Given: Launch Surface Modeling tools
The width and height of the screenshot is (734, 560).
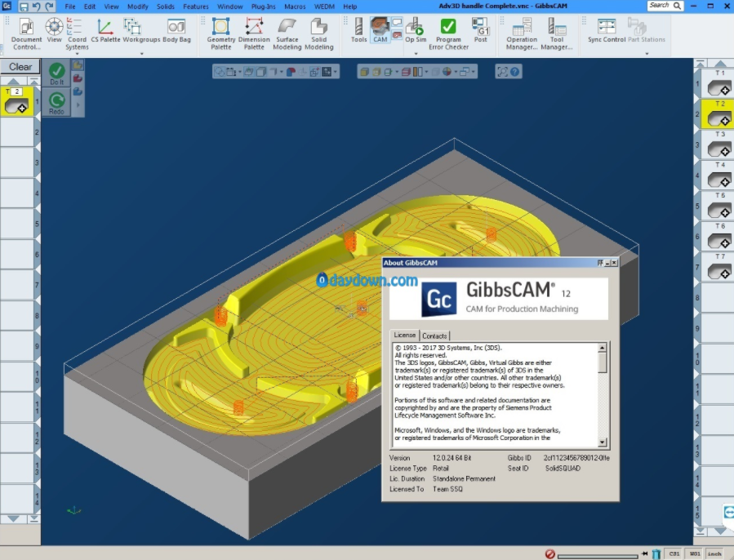Looking at the screenshot, I should (287, 32).
